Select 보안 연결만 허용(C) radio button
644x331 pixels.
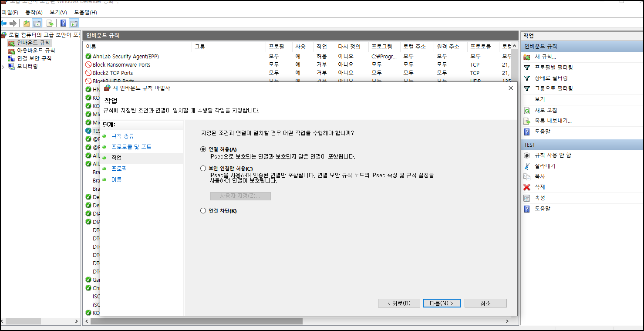tap(203, 169)
